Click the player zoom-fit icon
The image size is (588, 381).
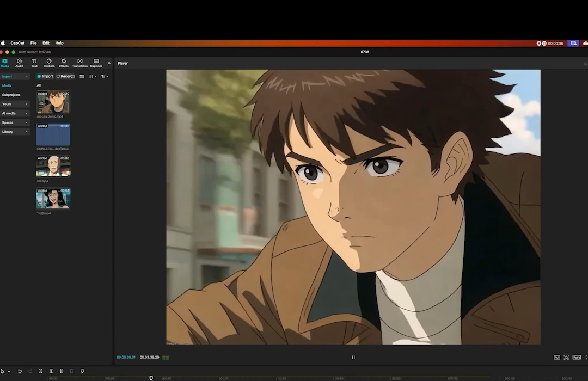pyautogui.click(x=566, y=357)
